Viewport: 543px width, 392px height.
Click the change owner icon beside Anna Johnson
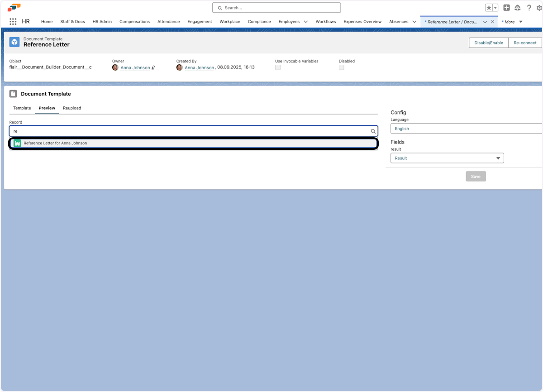point(153,68)
